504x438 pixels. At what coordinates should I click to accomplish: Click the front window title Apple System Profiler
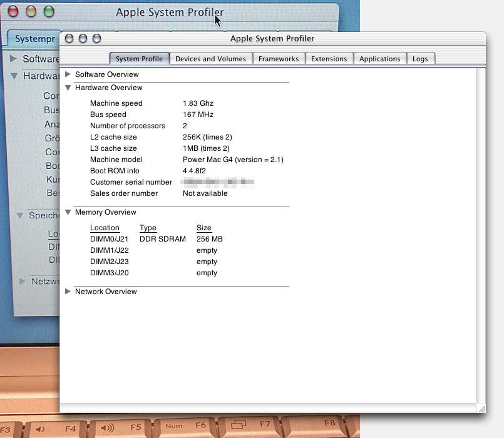272,39
